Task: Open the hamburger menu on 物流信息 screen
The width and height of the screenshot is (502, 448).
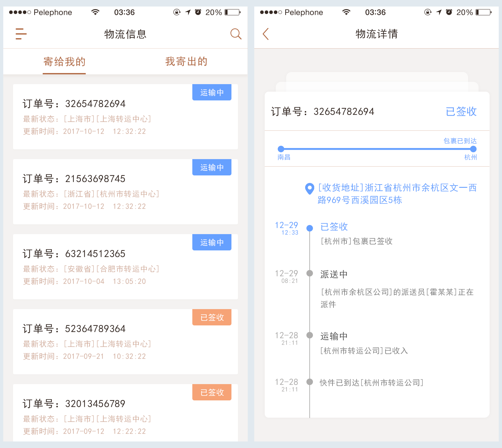Action: point(21,34)
